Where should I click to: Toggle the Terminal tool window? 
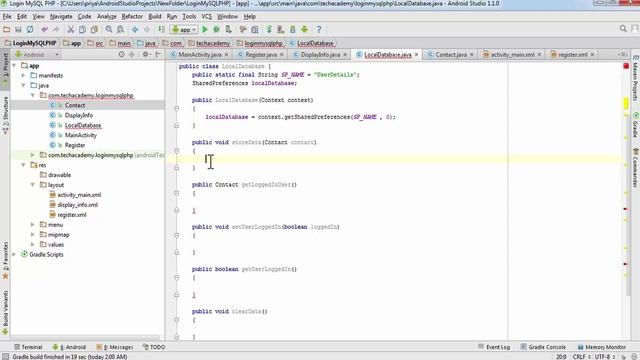click(x=28, y=347)
